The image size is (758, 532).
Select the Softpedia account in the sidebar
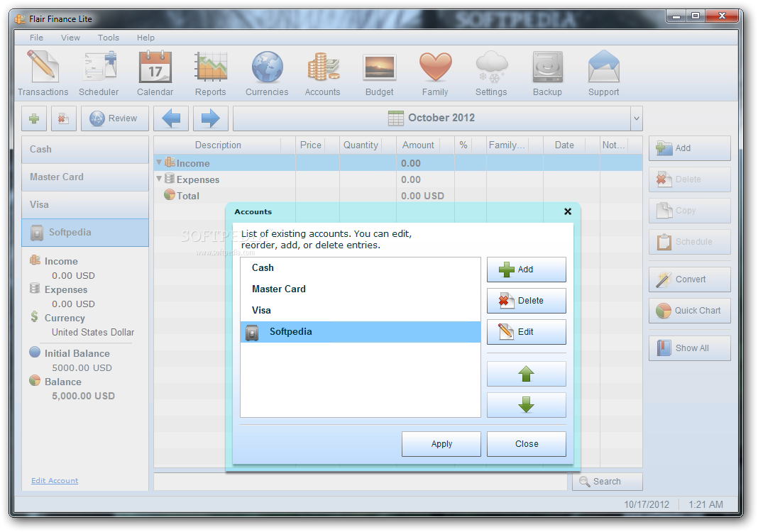pyautogui.click(x=85, y=233)
